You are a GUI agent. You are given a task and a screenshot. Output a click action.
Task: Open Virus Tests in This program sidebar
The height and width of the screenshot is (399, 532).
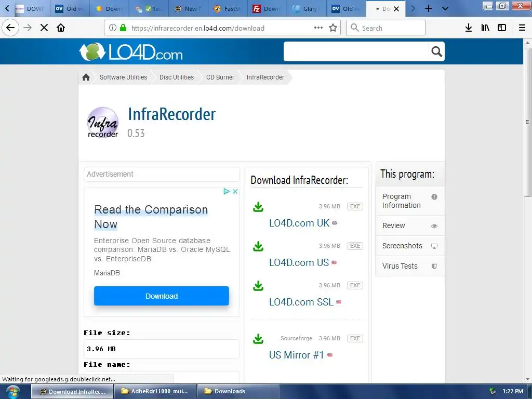410,267
